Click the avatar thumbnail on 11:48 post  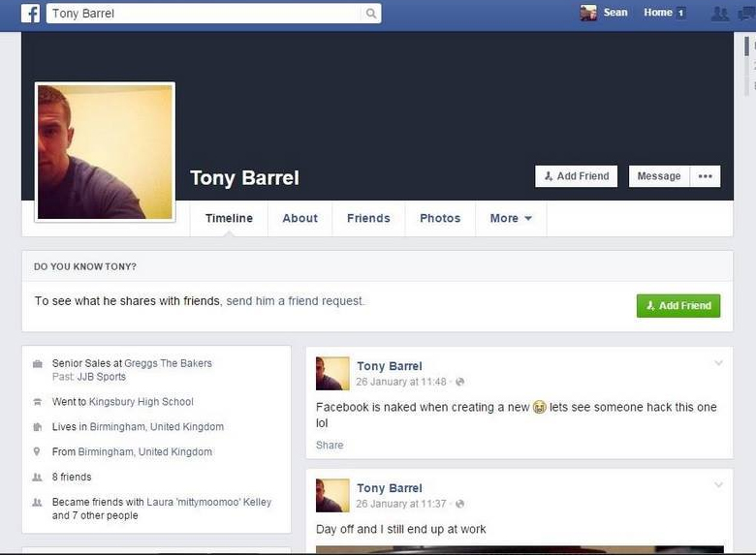(332, 373)
